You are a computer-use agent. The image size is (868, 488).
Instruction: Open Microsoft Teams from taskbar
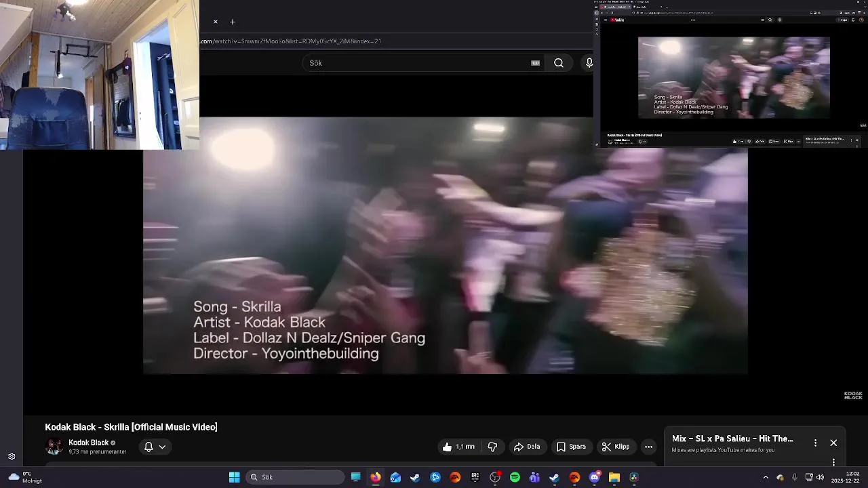coord(534,477)
